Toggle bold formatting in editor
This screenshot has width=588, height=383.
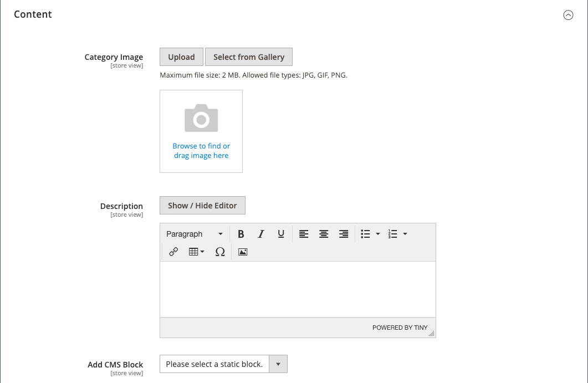pyautogui.click(x=241, y=234)
